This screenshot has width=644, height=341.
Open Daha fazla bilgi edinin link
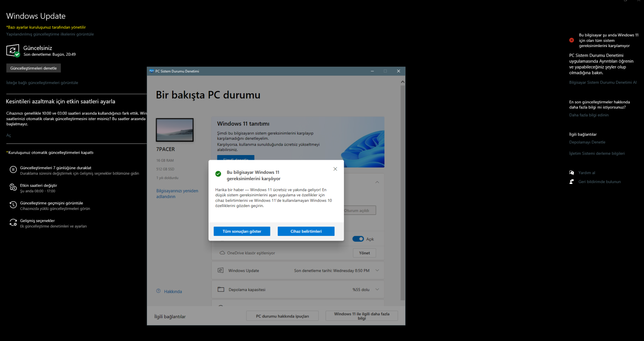pyautogui.click(x=589, y=115)
